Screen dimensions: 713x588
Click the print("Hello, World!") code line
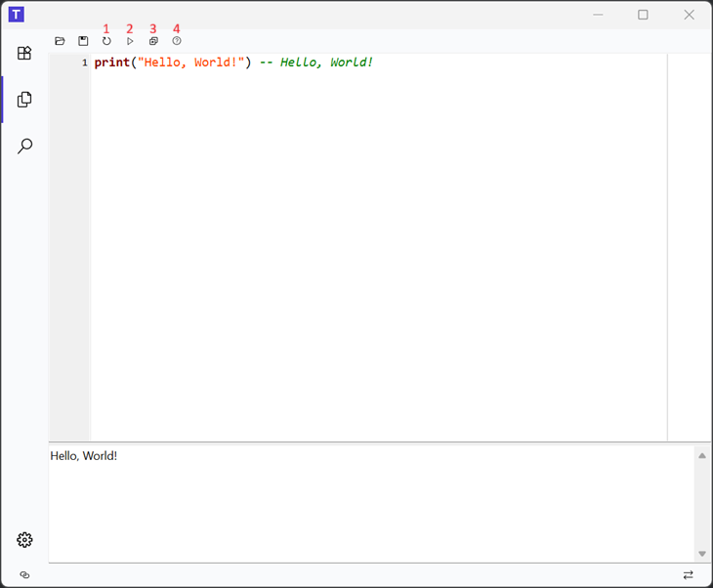pyautogui.click(x=172, y=63)
